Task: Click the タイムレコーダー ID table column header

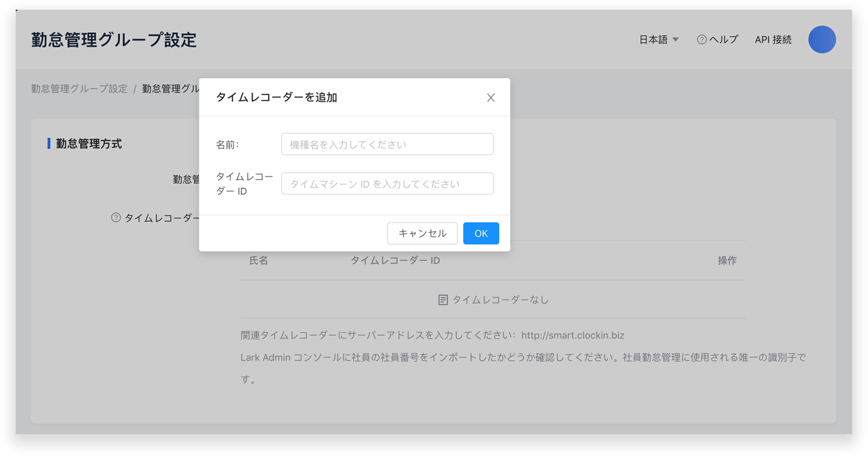Action: point(395,260)
